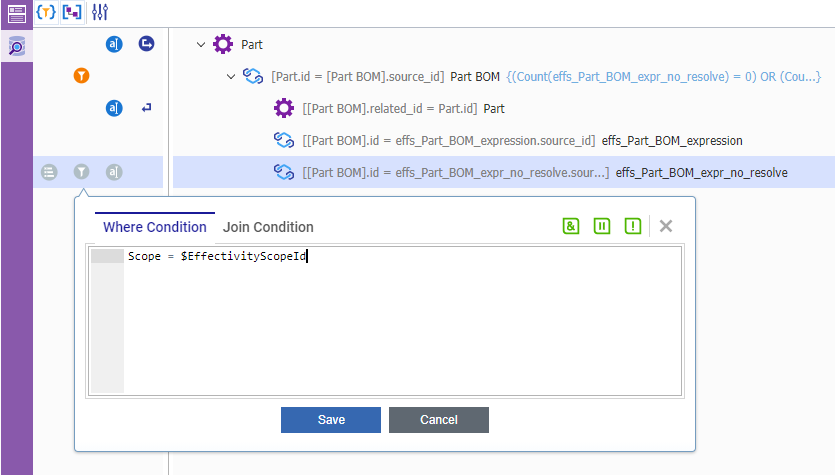Click the orange filter icon for Part BOM
The image size is (835, 475).
click(81, 76)
